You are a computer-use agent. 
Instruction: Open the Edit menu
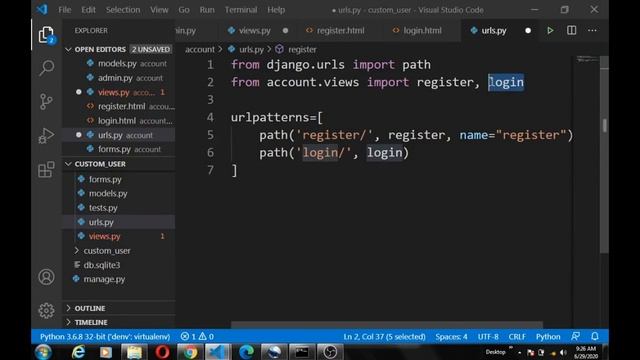[x=88, y=10]
